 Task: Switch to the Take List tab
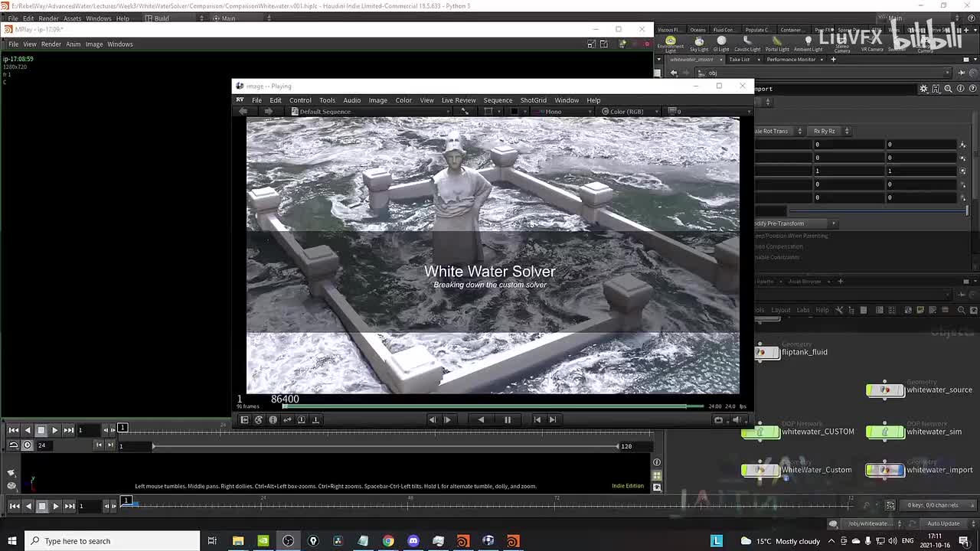[x=740, y=60]
